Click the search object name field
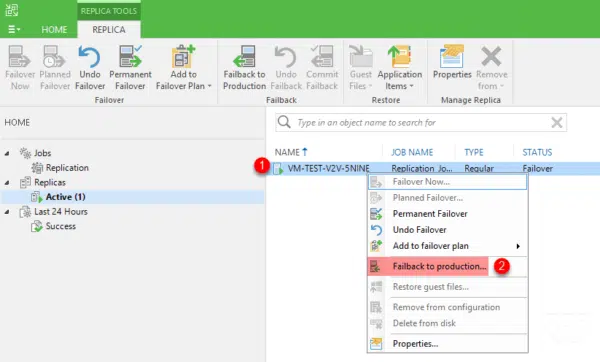The height and width of the screenshot is (362, 600). pyautogui.click(x=421, y=122)
